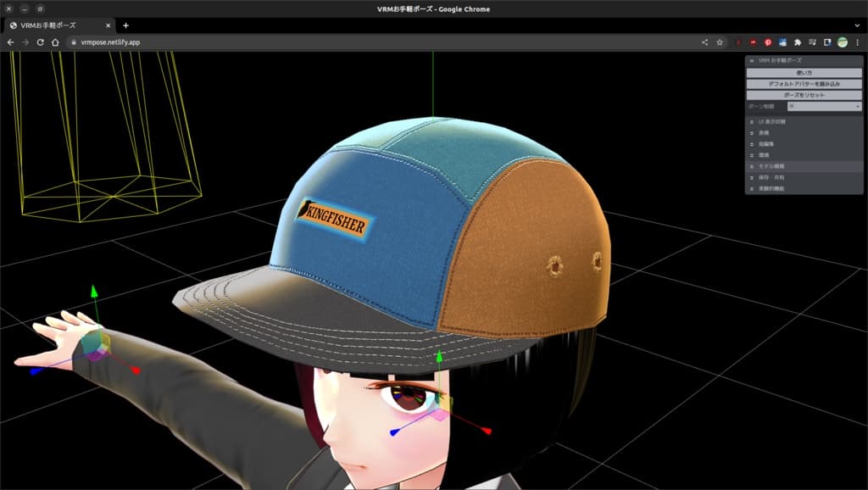This screenshot has width=868, height=490.
Task: Expand the 表情 folder
Action: pyautogui.click(x=804, y=133)
